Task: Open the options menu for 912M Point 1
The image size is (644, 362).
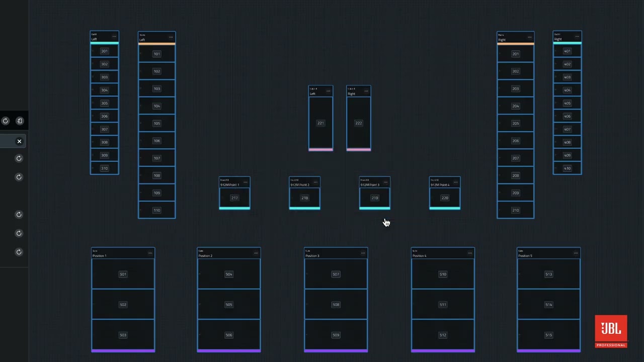Action: pos(245,182)
